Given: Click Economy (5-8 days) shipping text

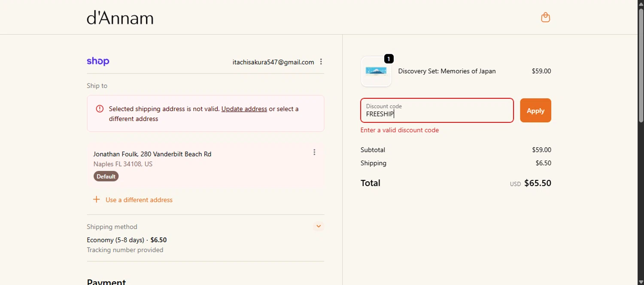Looking at the screenshot, I should tap(115, 240).
